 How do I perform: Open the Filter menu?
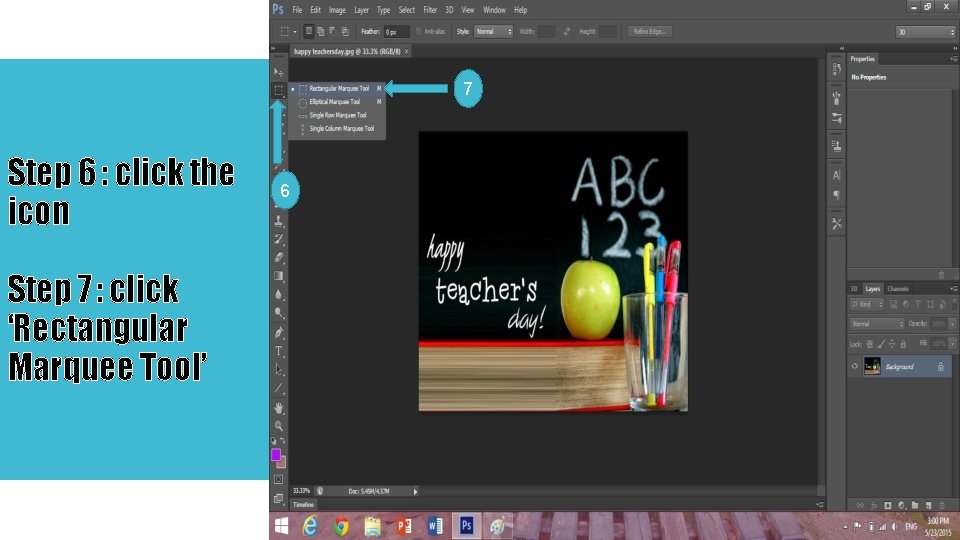click(x=430, y=10)
